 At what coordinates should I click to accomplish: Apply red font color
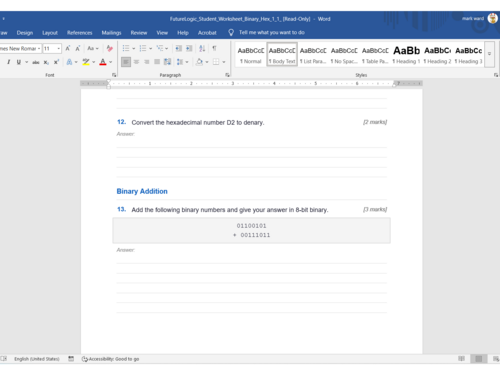click(x=103, y=62)
